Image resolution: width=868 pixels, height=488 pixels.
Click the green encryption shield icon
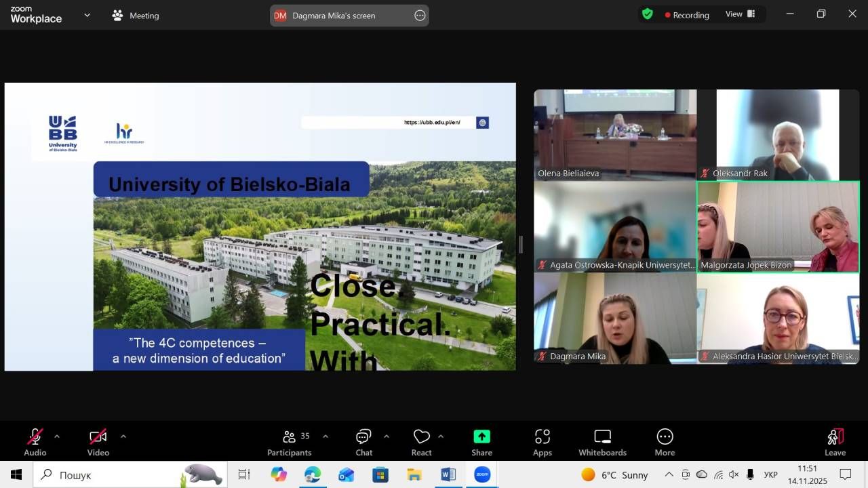[x=648, y=14]
